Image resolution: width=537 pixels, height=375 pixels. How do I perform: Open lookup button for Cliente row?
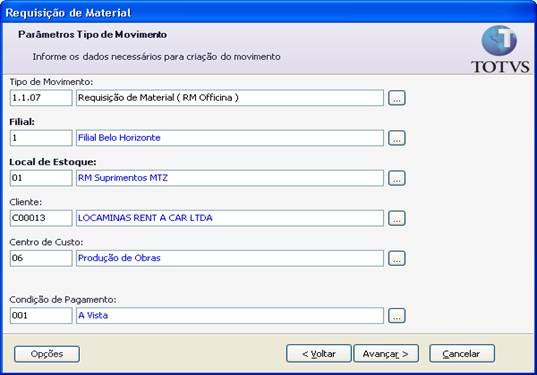[x=397, y=218]
